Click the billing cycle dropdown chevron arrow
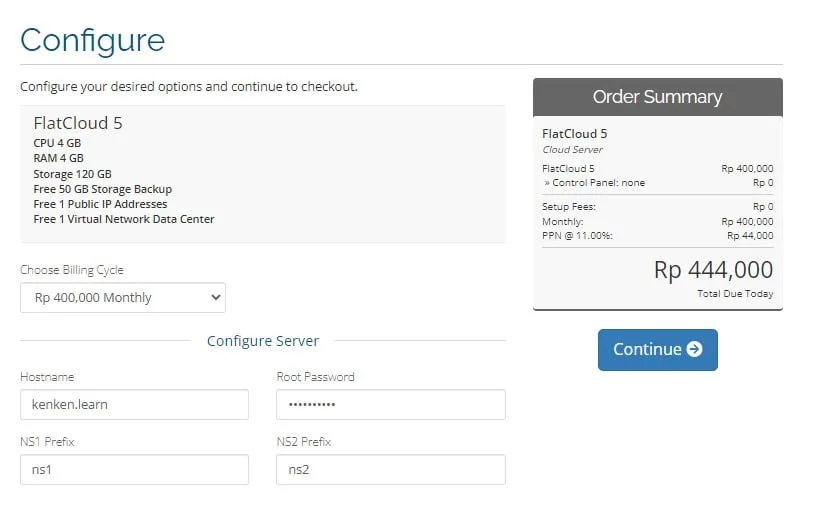This screenshot has width=833, height=513. 214,297
